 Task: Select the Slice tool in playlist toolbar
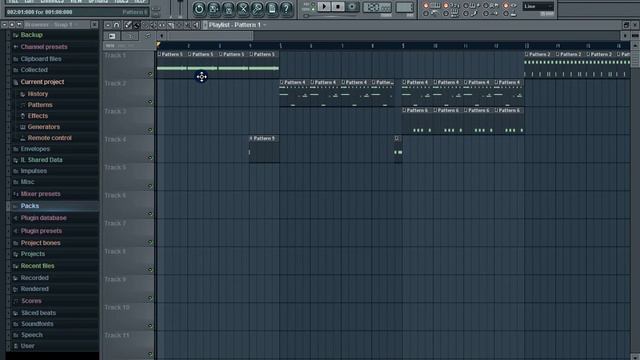[x=171, y=25]
